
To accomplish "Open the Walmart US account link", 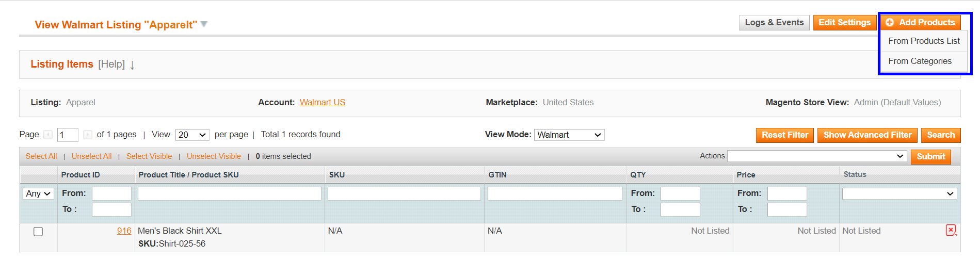I will [x=323, y=102].
